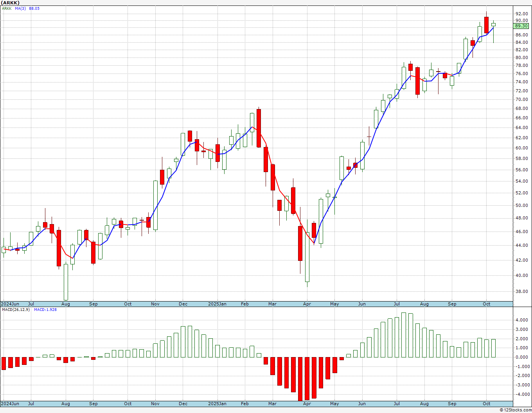Click the "80.00" price axis label
The height and width of the screenshot is (413, 532).
[x=521, y=57]
